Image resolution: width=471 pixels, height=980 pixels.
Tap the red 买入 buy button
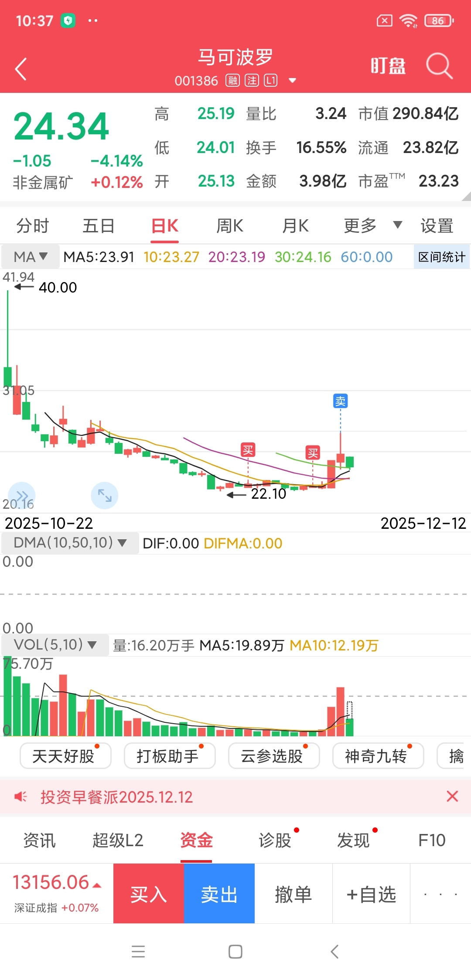tap(149, 894)
